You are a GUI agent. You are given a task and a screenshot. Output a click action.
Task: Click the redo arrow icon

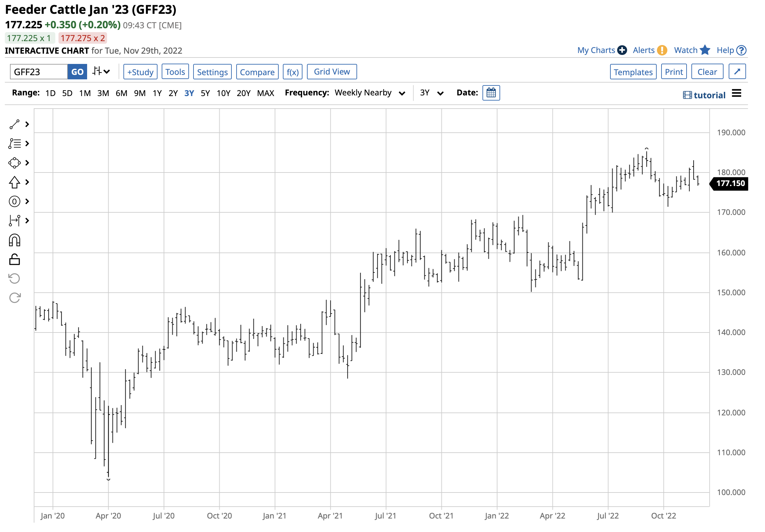pos(14,297)
